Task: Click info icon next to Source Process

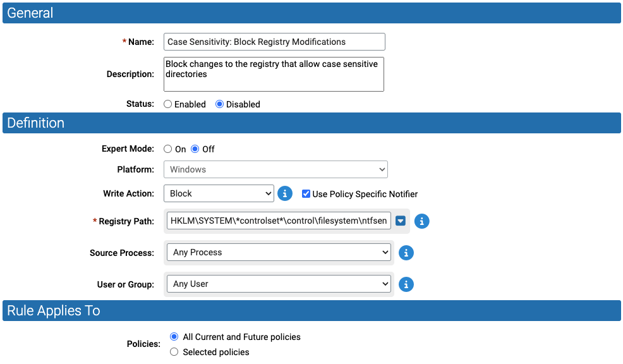Action: pyautogui.click(x=406, y=253)
